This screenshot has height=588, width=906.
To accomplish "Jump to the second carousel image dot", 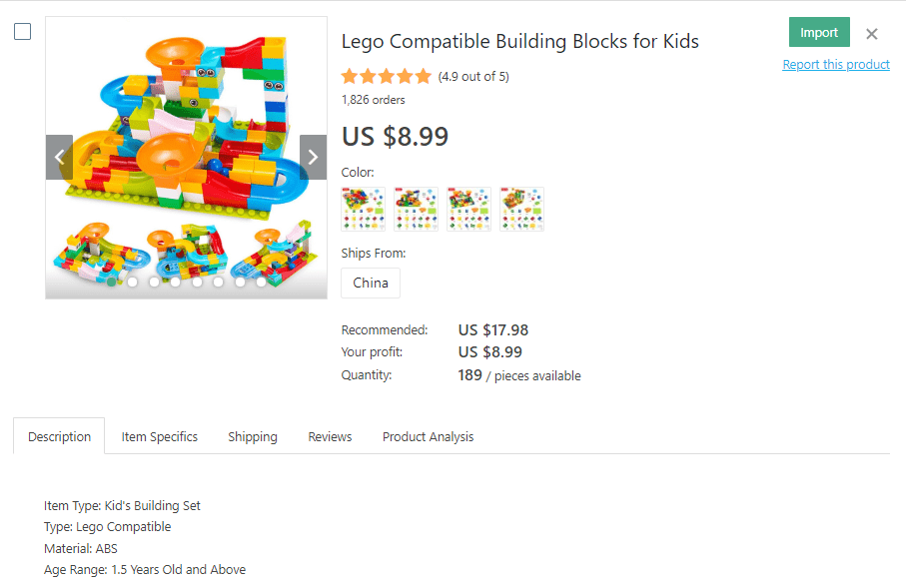I will coord(133,283).
